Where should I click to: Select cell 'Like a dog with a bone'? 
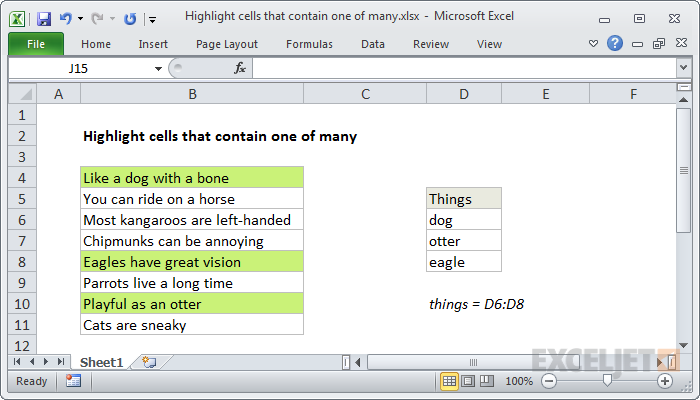point(192,178)
